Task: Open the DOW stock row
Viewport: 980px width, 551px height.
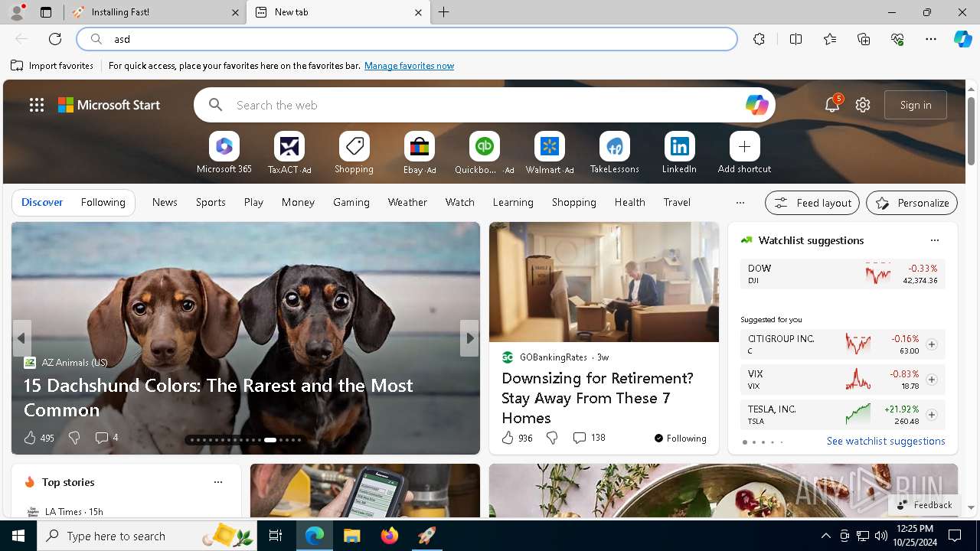Action: pyautogui.click(x=842, y=274)
